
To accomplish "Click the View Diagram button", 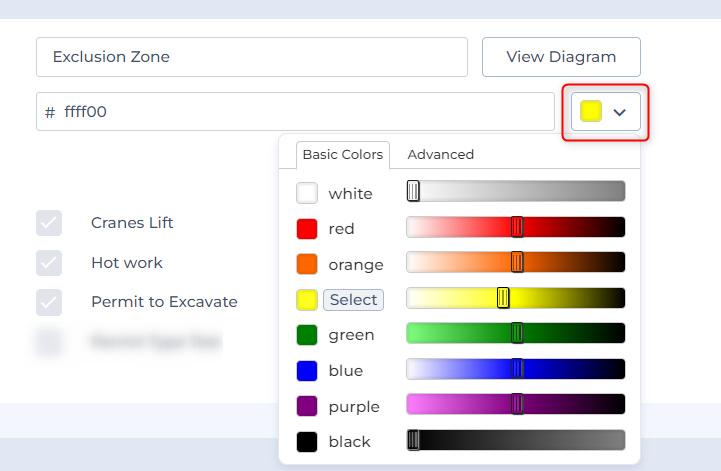I will point(560,57).
